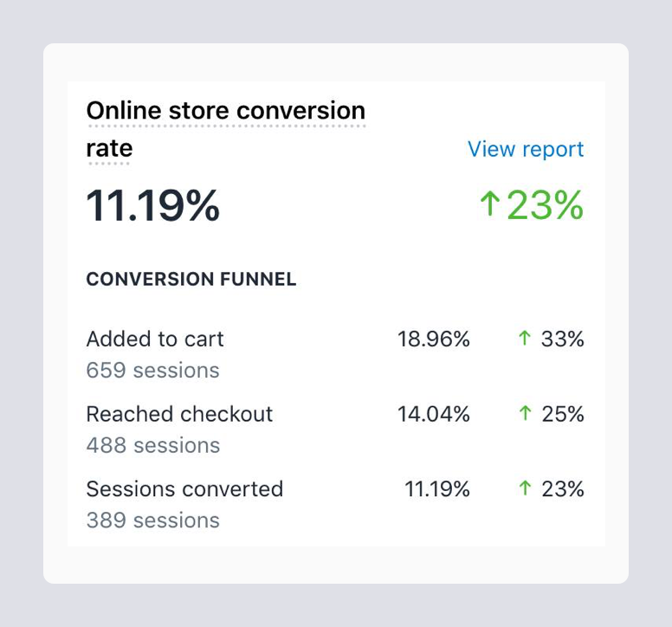Click the green arrow in Reached checkout row
The width and height of the screenshot is (672, 627).
(524, 415)
